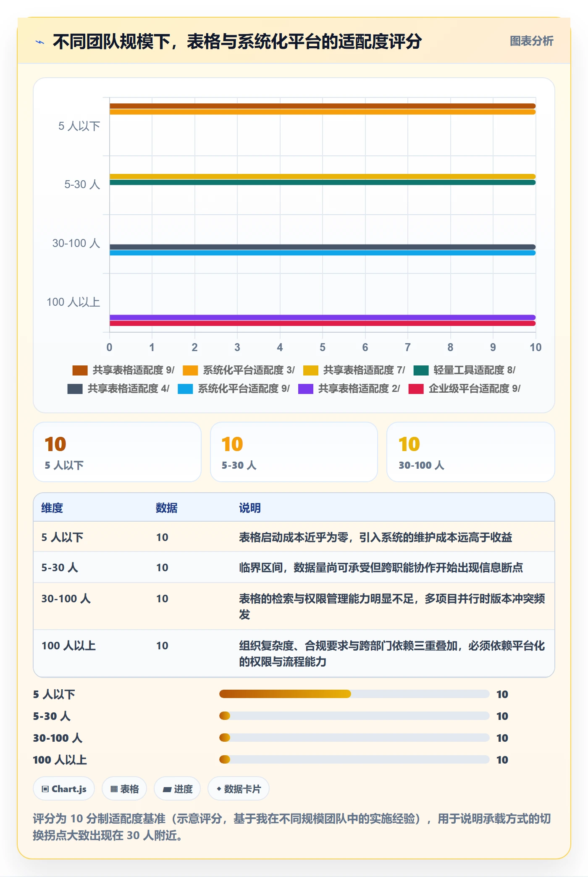Viewport: 588px width, 877px height.
Task: Click the 100 人以上 progress bar
Action: pyautogui.click(x=354, y=759)
